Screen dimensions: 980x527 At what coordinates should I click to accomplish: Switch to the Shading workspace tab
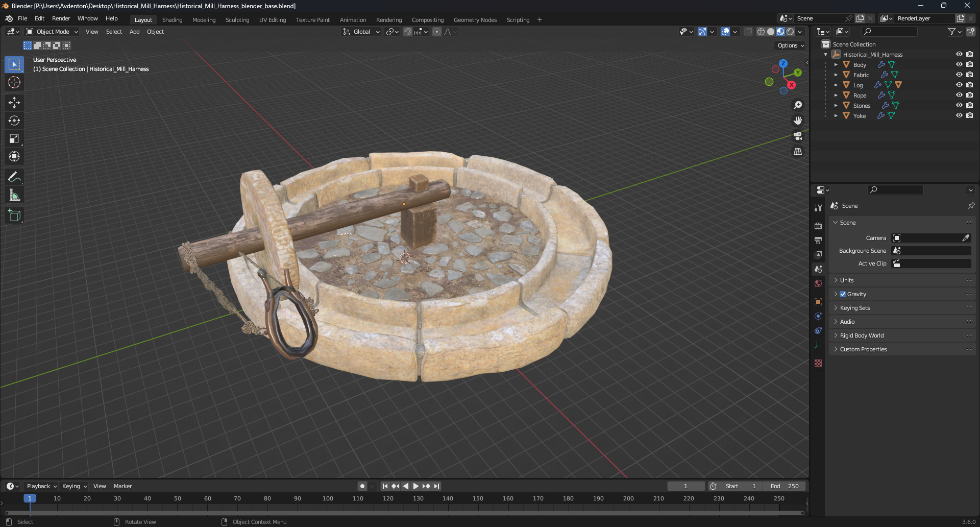[172, 20]
